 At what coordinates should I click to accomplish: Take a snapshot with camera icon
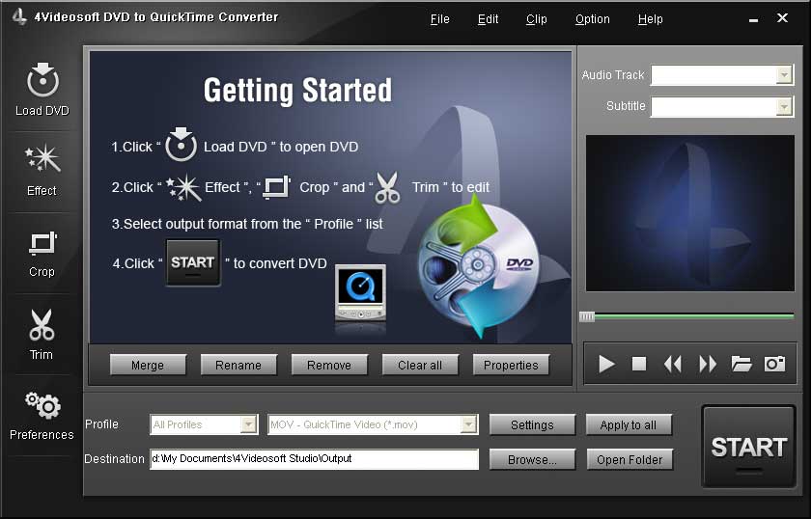click(x=774, y=364)
